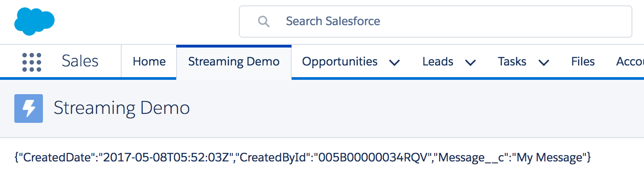
Task: Click the Streaming Demo lightning bolt icon
Action: (29, 109)
